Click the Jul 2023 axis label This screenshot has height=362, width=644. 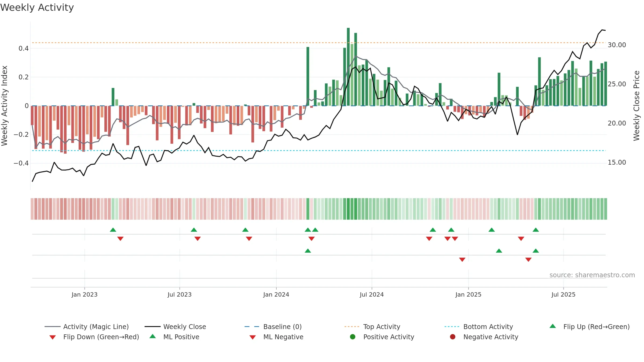coord(180,294)
